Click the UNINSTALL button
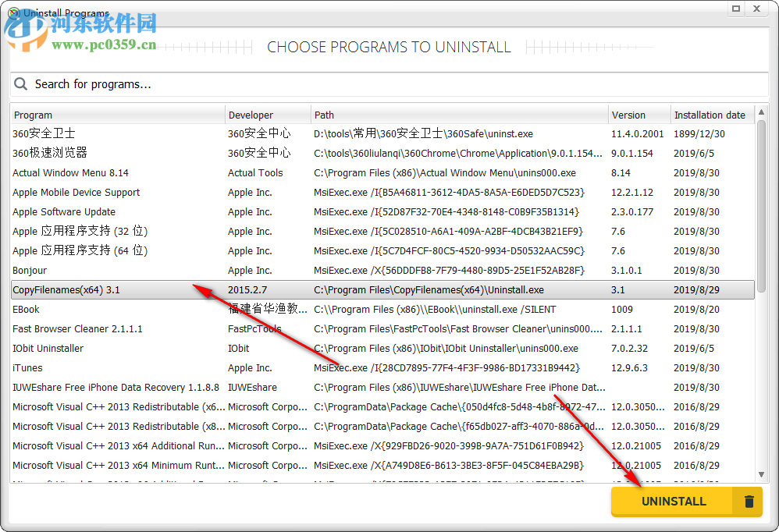Viewport: 779px width, 532px height. pos(686,502)
